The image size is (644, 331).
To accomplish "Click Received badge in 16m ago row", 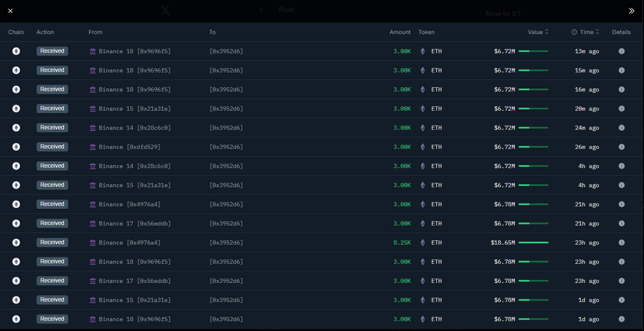I will pyautogui.click(x=52, y=89).
